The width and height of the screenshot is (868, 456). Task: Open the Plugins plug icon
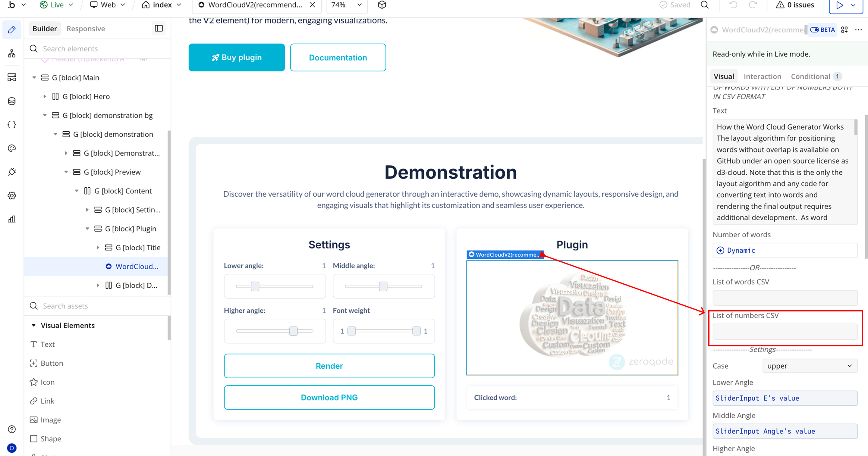click(x=12, y=172)
